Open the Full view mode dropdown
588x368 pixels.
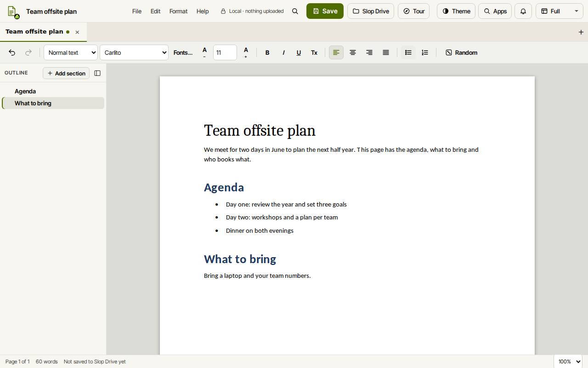(559, 11)
